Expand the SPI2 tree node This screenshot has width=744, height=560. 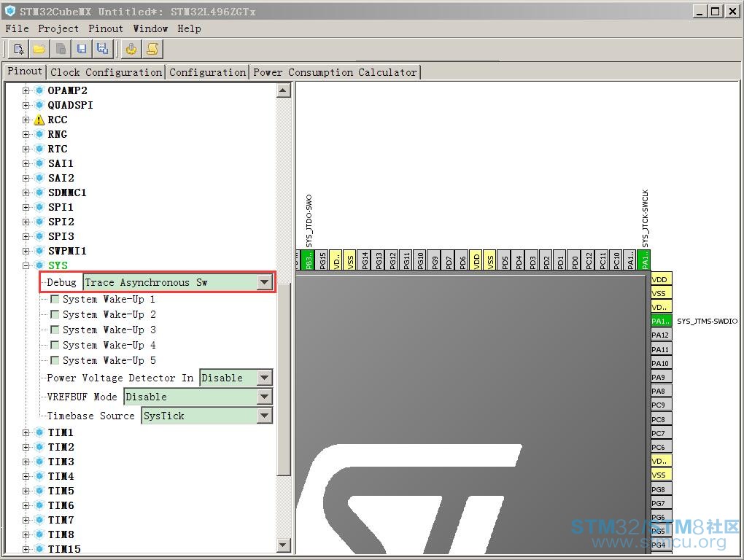(26, 222)
